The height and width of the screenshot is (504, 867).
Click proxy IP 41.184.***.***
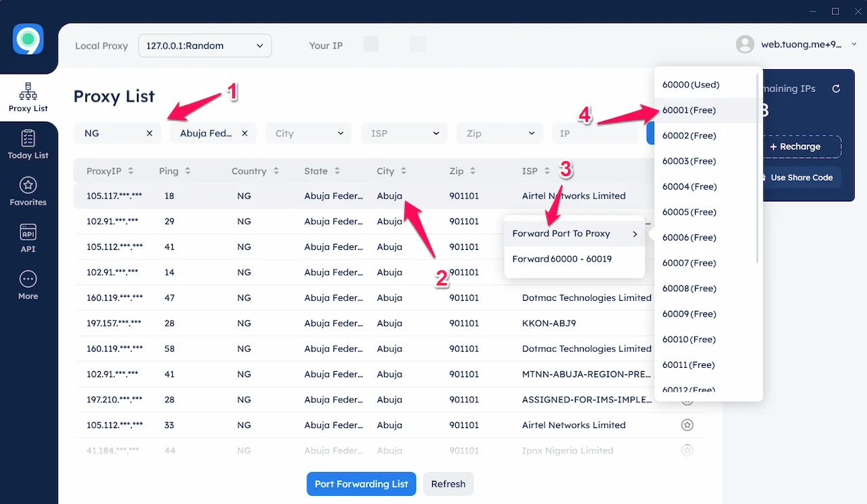112,450
